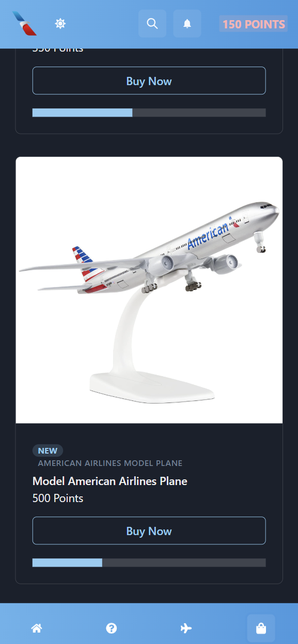Go to Home in the bottom navigation
298x644 pixels.
(37, 628)
